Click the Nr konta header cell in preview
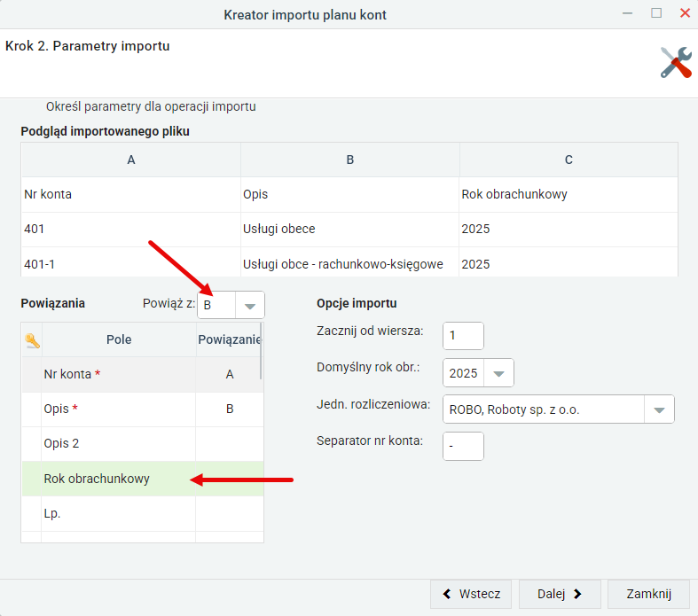 tap(131, 195)
